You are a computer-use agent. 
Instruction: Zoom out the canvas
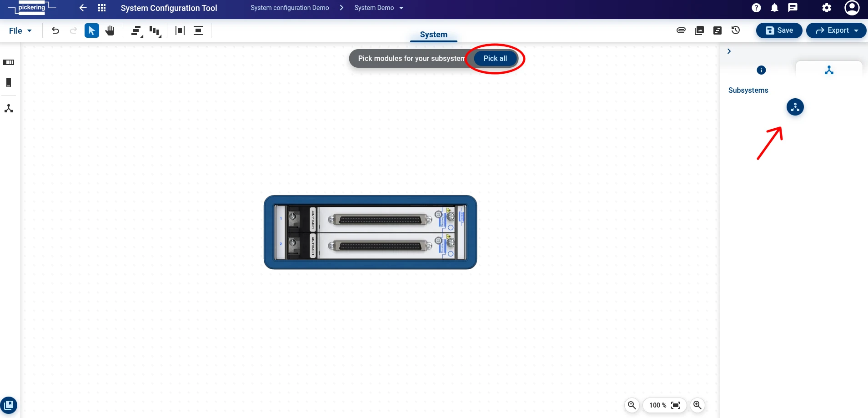click(632, 405)
